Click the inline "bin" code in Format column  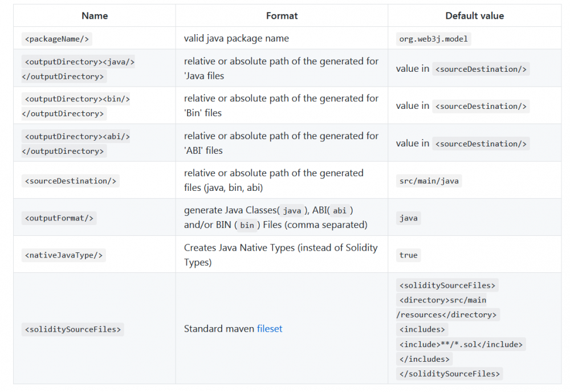click(x=247, y=225)
